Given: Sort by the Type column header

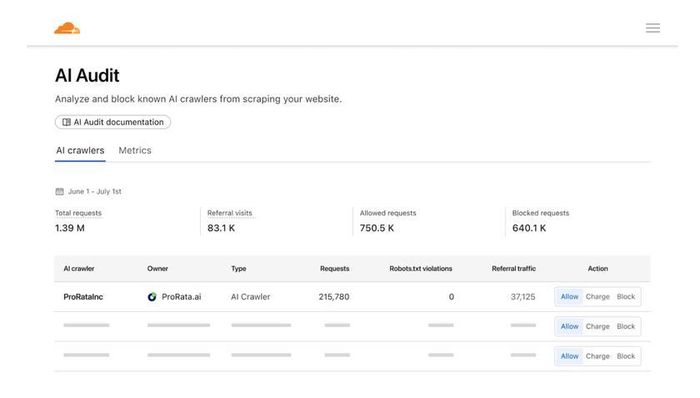Looking at the screenshot, I should (x=239, y=269).
